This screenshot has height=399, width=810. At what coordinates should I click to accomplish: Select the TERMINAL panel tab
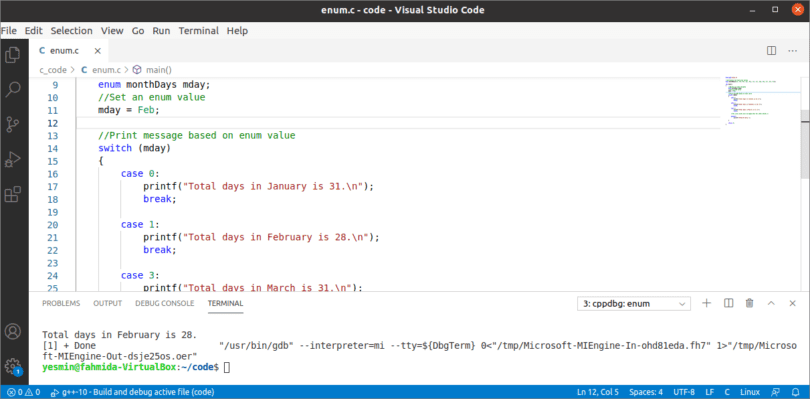pyautogui.click(x=225, y=303)
